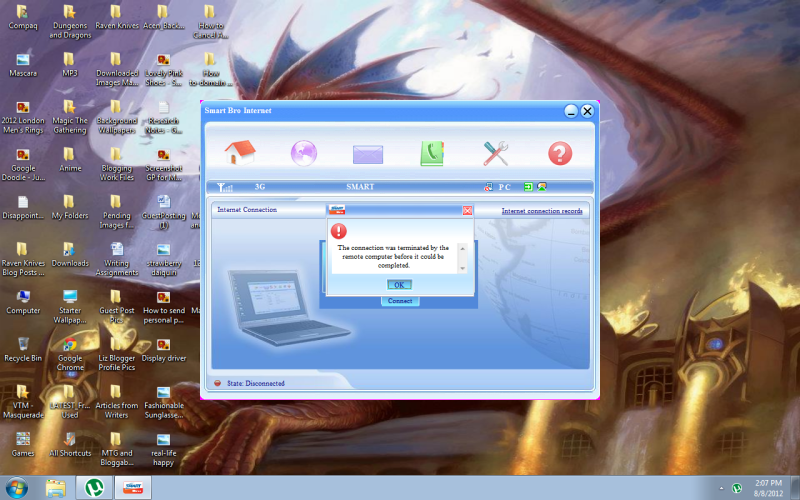Open the Home icon in Smart Bro
Viewport: 800px width, 500px height.
pos(240,153)
